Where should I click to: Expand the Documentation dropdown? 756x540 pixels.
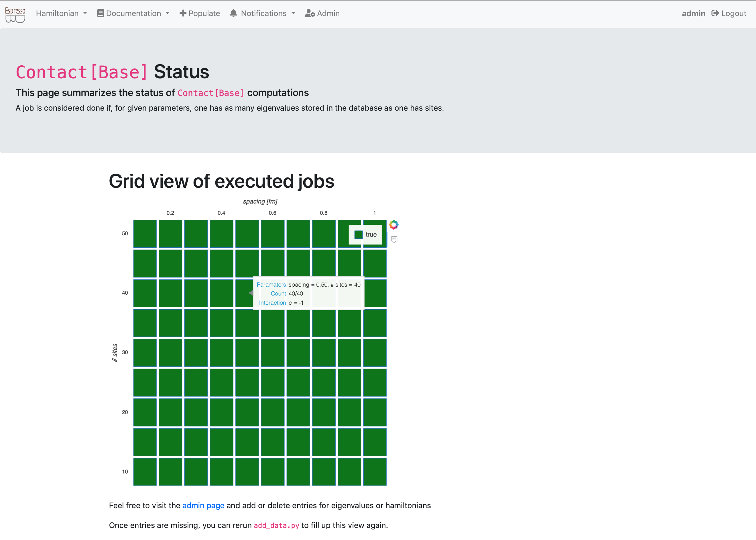point(133,13)
